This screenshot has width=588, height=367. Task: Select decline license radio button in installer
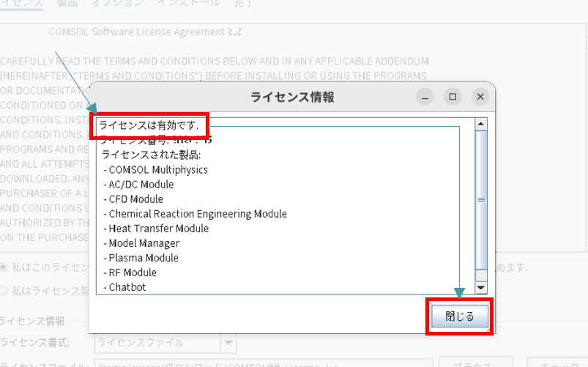coord(4,291)
